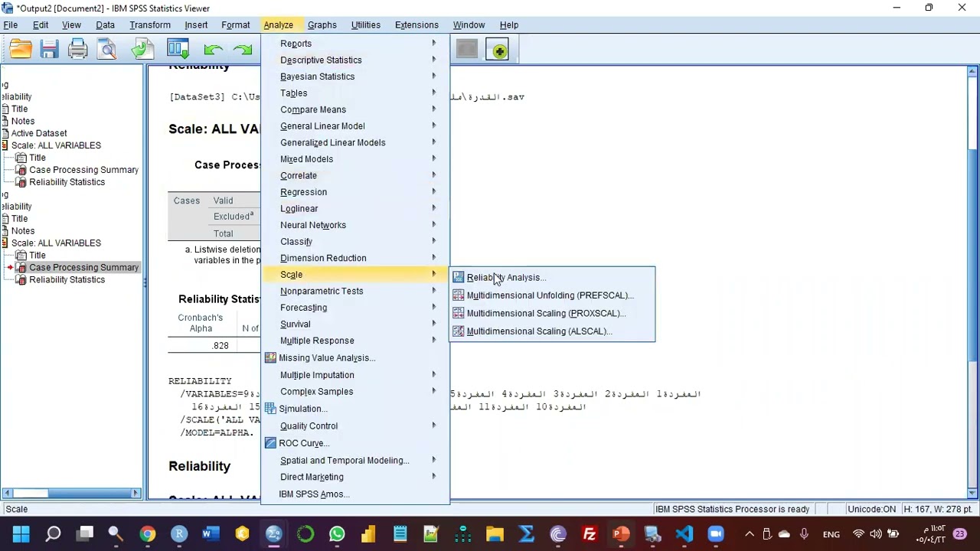Open Zoom from the taskbar
This screenshot has width=980, height=551.
coord(716,533)
